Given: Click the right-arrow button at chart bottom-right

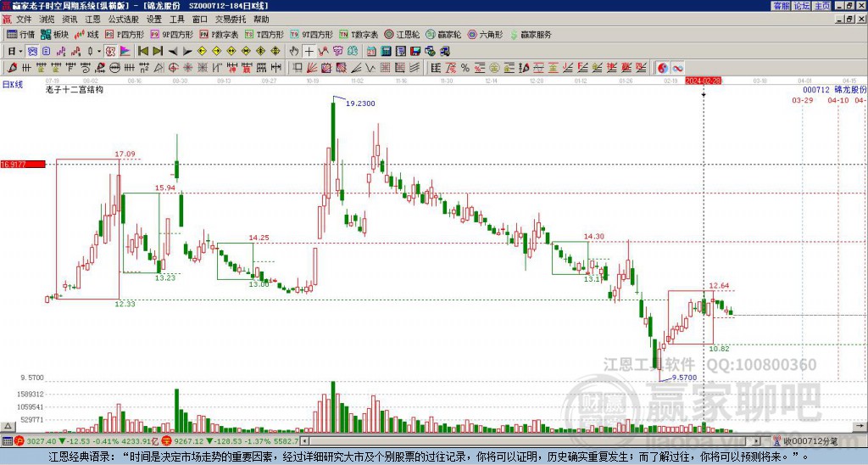Looking at the screenshot, I should (861, 426).
